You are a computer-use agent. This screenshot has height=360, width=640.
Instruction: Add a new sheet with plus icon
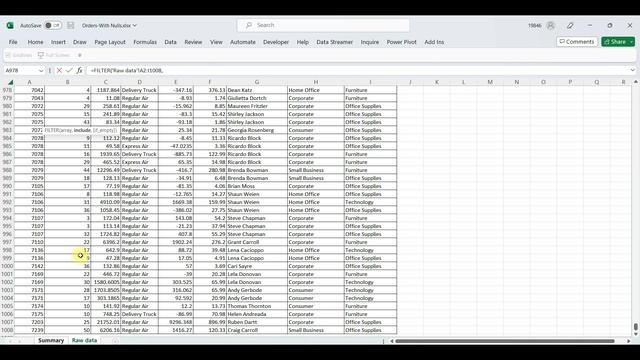click(x=115, y=340)
